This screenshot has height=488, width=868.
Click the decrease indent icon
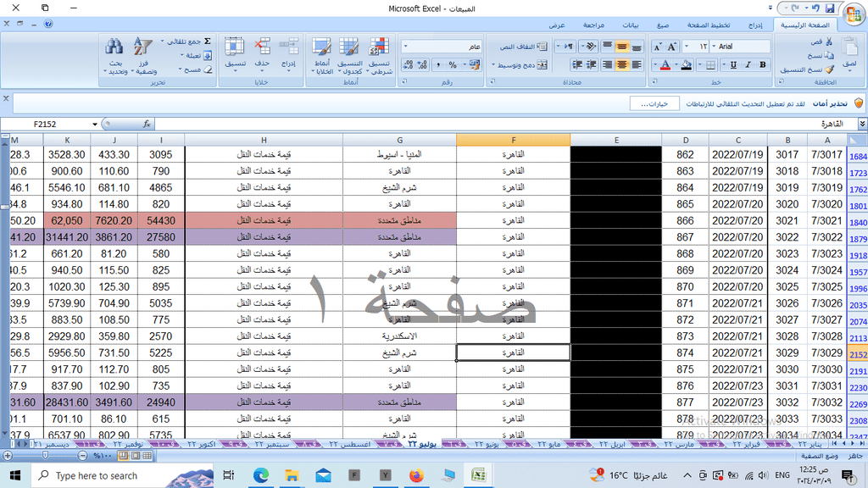pyautogui.click(x=591, y=64)
